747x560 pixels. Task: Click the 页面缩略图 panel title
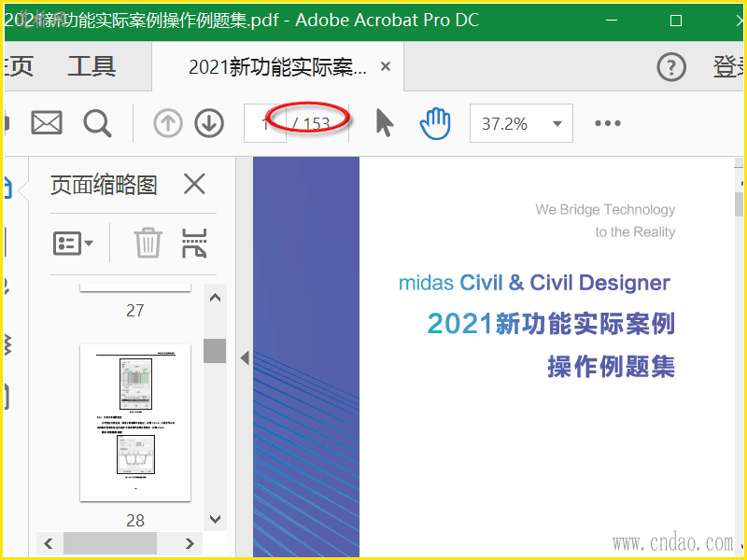(x=104, y=184)
